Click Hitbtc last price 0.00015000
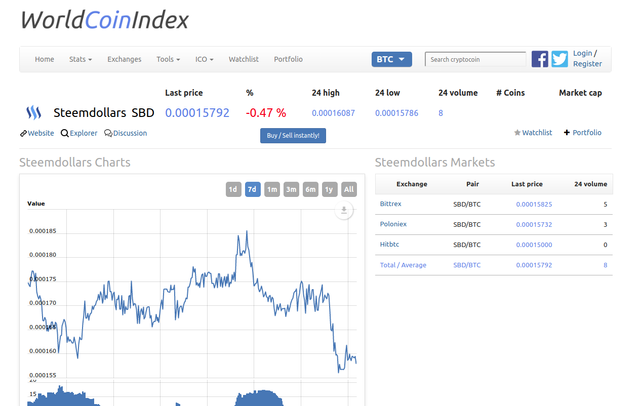The width and height of the screenshot is (640, 406). pyautogui.click(x=534, y=245)
